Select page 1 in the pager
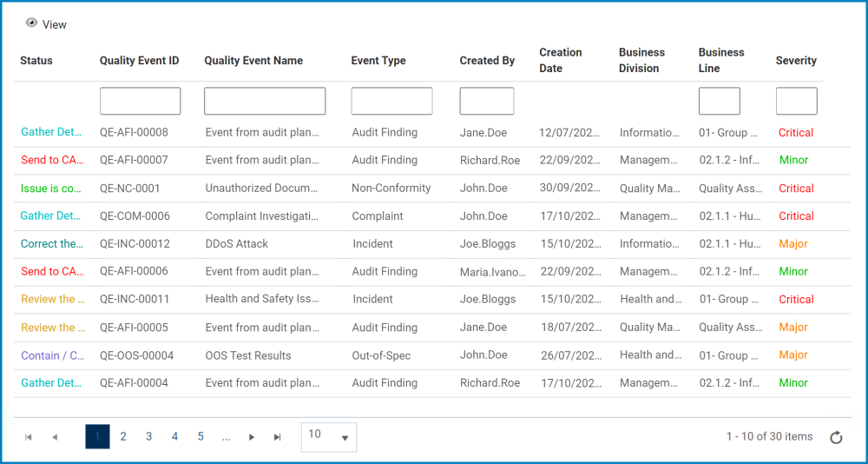868x464 pixels. (97, 437)
